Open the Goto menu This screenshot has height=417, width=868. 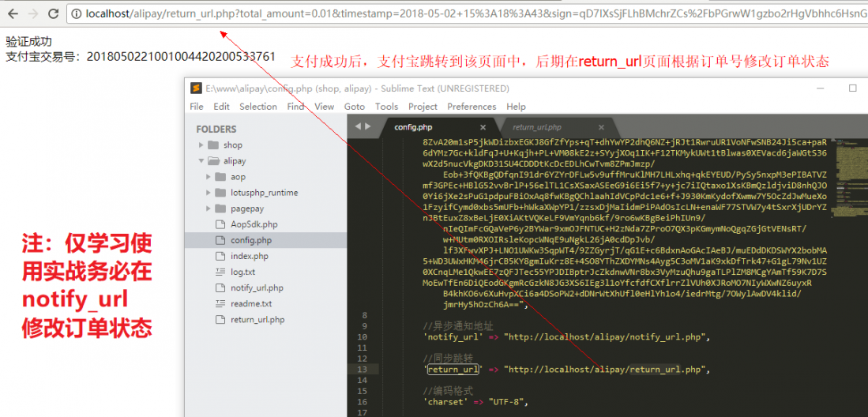click(355, 107)
